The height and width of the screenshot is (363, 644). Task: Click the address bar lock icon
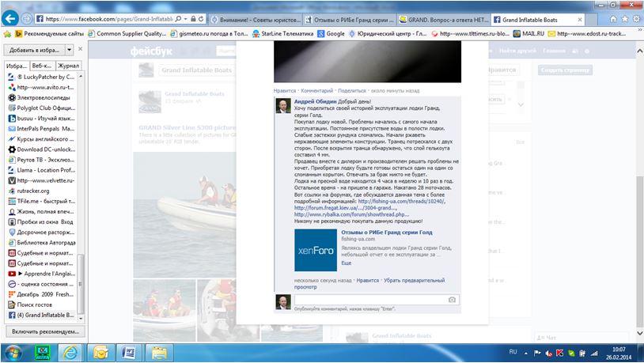click(193, 19)
